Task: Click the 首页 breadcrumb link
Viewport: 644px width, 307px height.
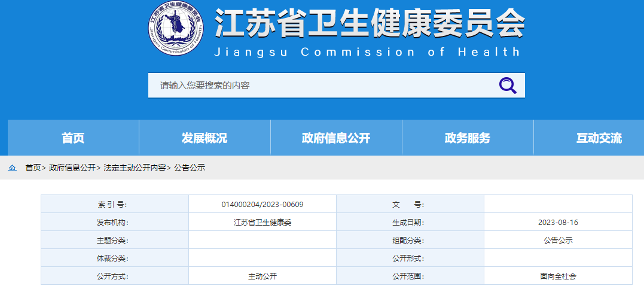Action: pyautogui.click(x=33, y=168)
